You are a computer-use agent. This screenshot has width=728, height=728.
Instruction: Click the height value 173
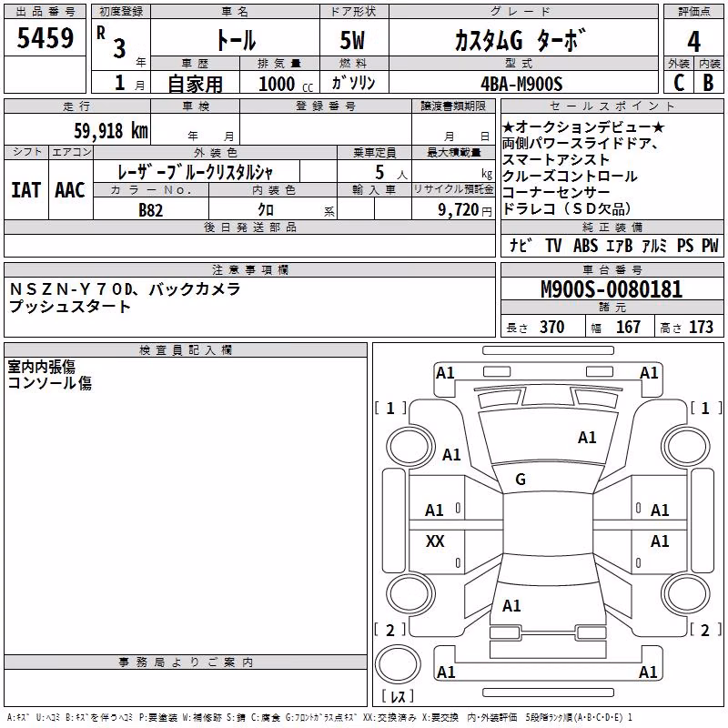pyautogui.click(x=701, y=328)
